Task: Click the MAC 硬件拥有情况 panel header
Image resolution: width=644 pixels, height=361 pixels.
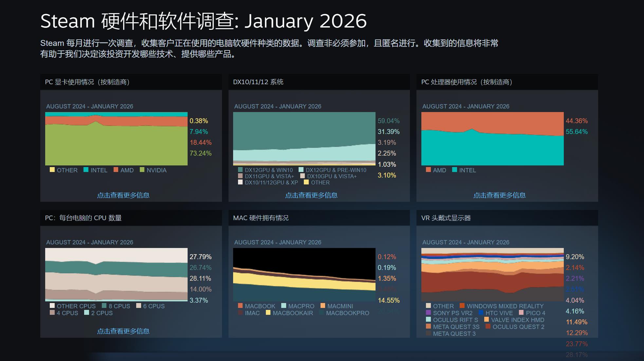Action: click(261, 218)
